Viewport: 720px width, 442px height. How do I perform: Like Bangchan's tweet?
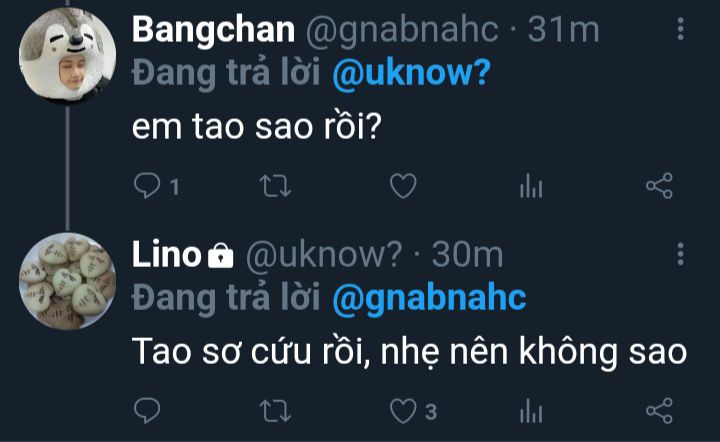[402, 185]
